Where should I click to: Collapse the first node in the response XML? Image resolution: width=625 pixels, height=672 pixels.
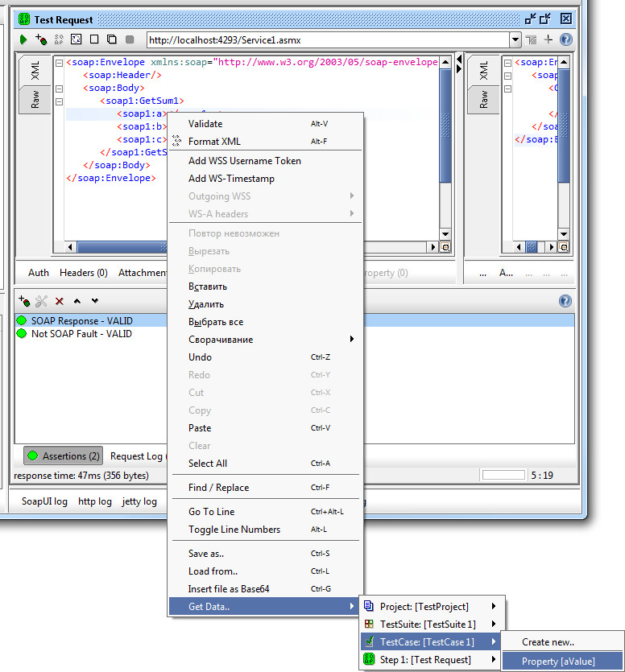tap(508, 63)
